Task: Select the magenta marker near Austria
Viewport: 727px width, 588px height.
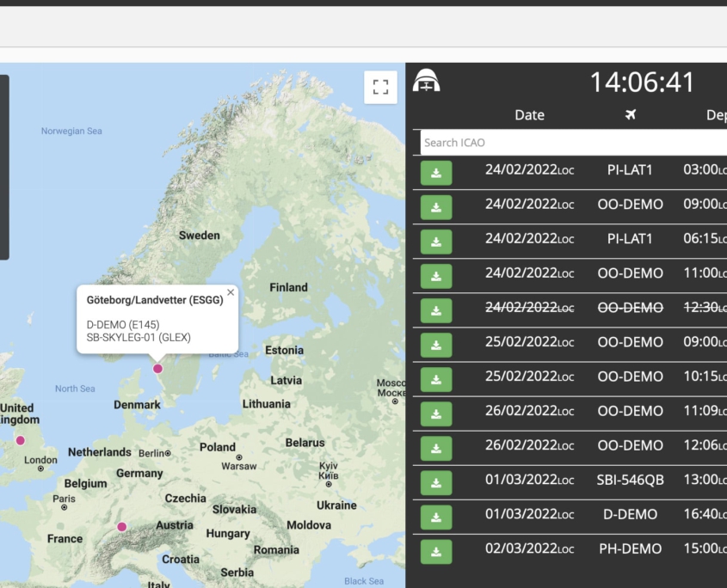Action: 122,527
